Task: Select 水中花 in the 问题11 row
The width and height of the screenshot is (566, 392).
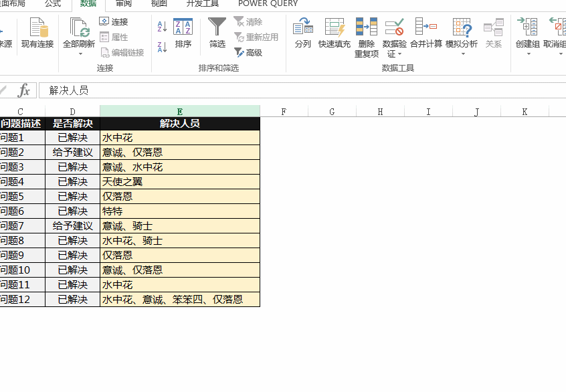Action: point(180,285)
